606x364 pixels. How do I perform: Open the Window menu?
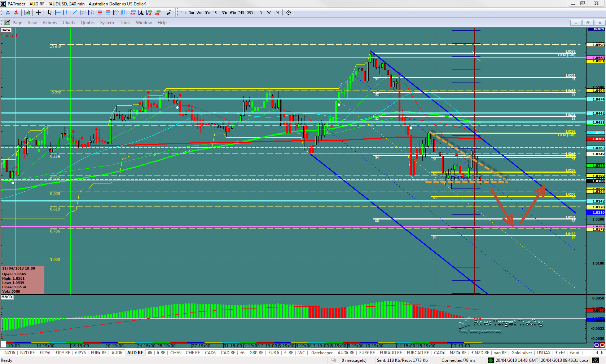point(144,23)
